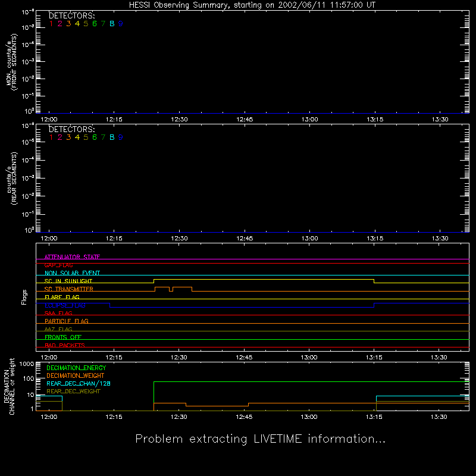Screen dimensions: 476x476
Task: Click magenta detector 2 in front segments legend
Action: point(60,24)
